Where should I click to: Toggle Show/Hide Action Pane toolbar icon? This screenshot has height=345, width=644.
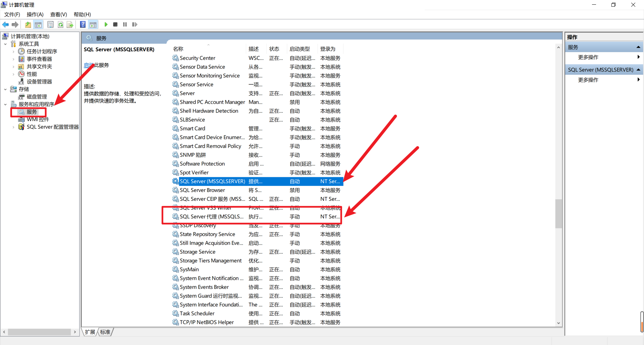pos(93,24)
